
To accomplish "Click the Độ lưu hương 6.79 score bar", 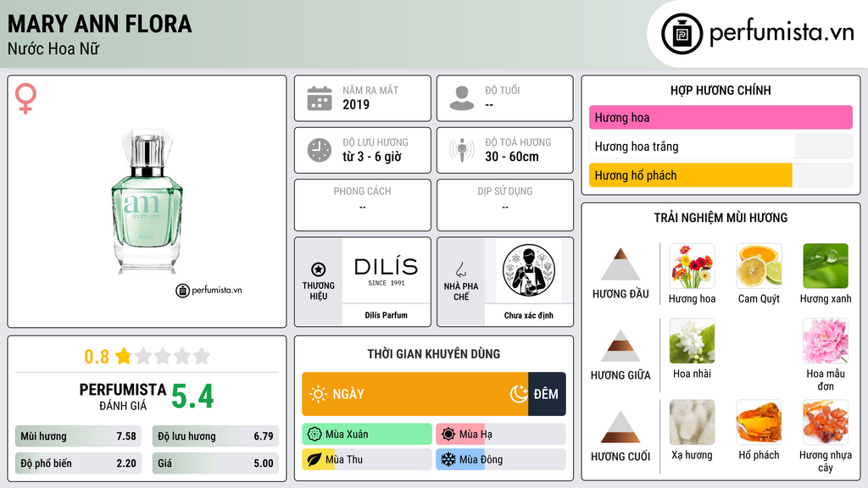I will pos(215,436).
